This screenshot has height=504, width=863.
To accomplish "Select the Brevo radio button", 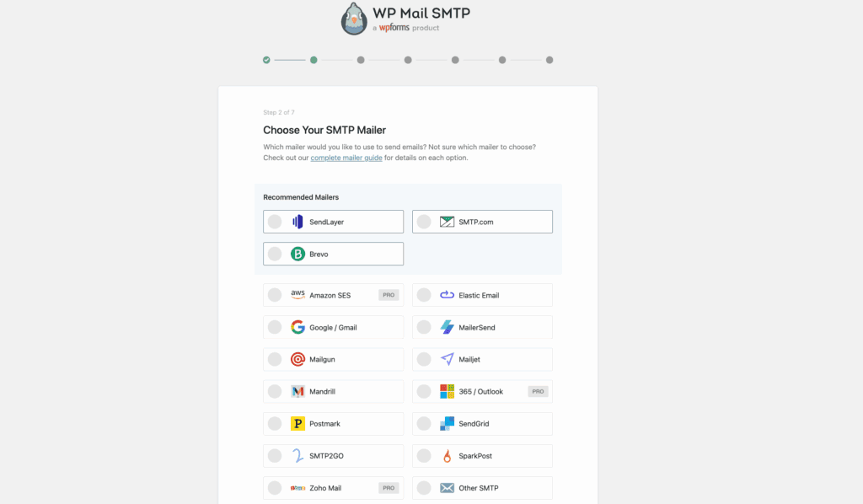I will coord(275,255).
